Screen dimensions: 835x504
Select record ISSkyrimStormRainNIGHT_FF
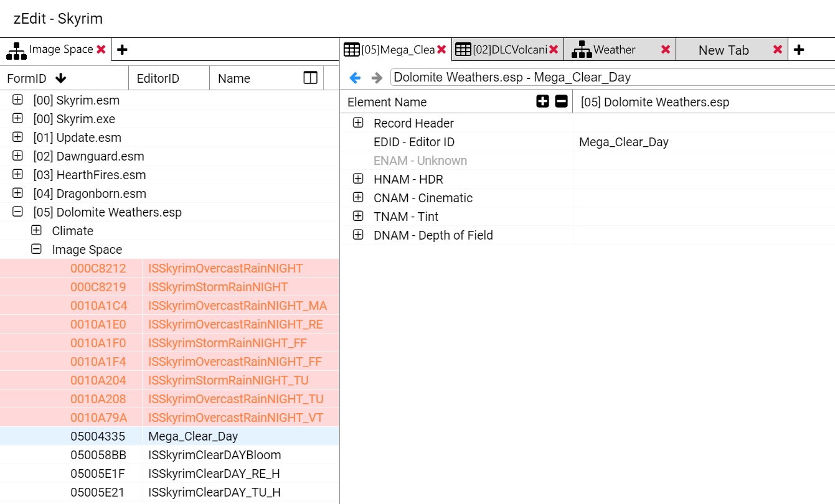(169, 343)
